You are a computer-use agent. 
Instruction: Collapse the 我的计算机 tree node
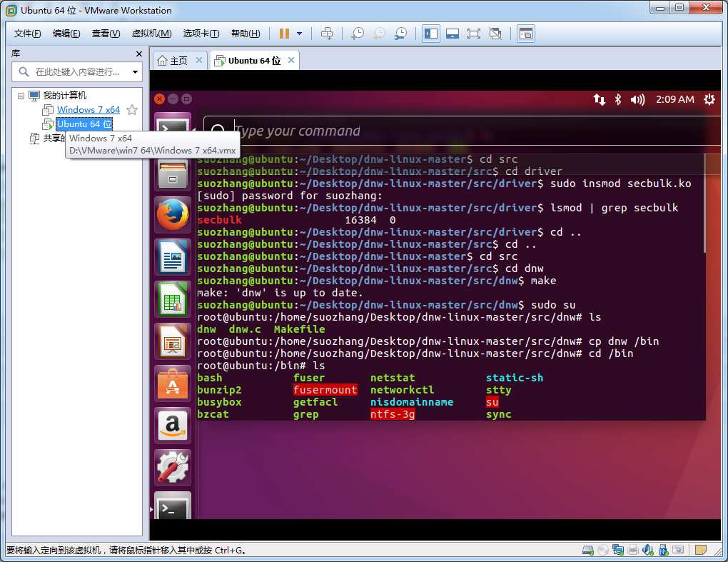(21, 96)
